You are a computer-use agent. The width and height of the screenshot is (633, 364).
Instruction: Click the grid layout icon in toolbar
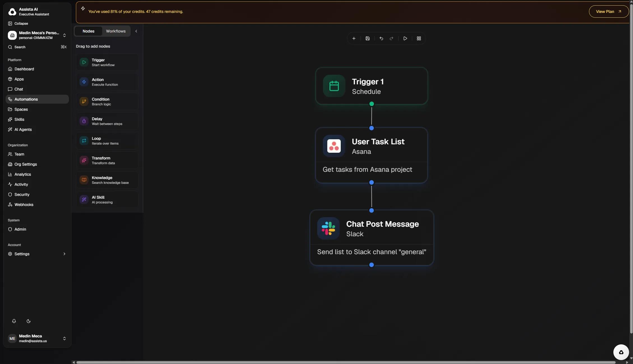pyautogui.click(x=419, y=38)
